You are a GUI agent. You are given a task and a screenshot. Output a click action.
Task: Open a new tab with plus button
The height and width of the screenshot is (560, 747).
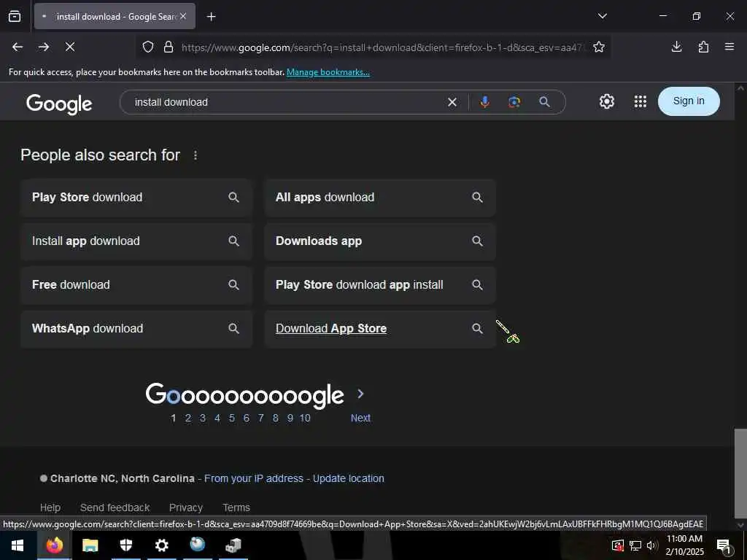click(x=211, y=17)
